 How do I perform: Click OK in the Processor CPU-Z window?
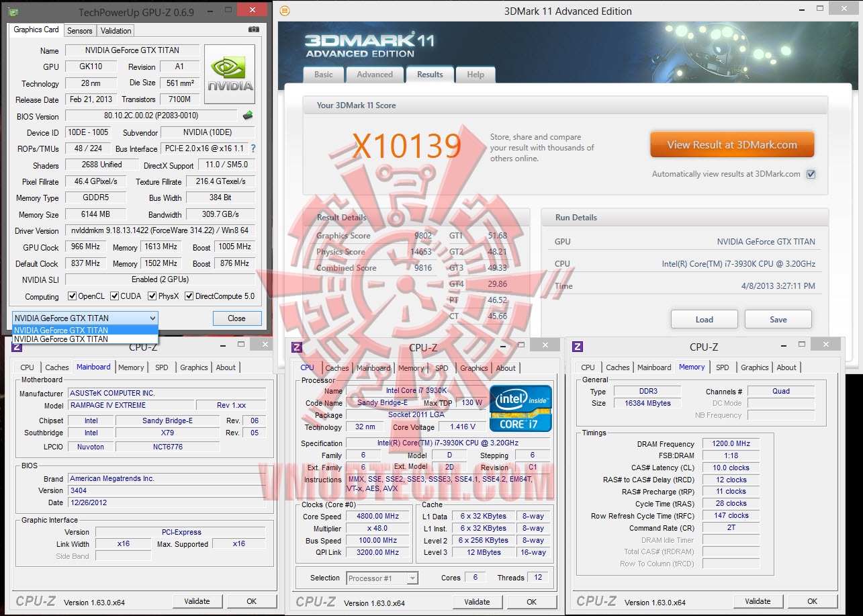pos(532,602)
